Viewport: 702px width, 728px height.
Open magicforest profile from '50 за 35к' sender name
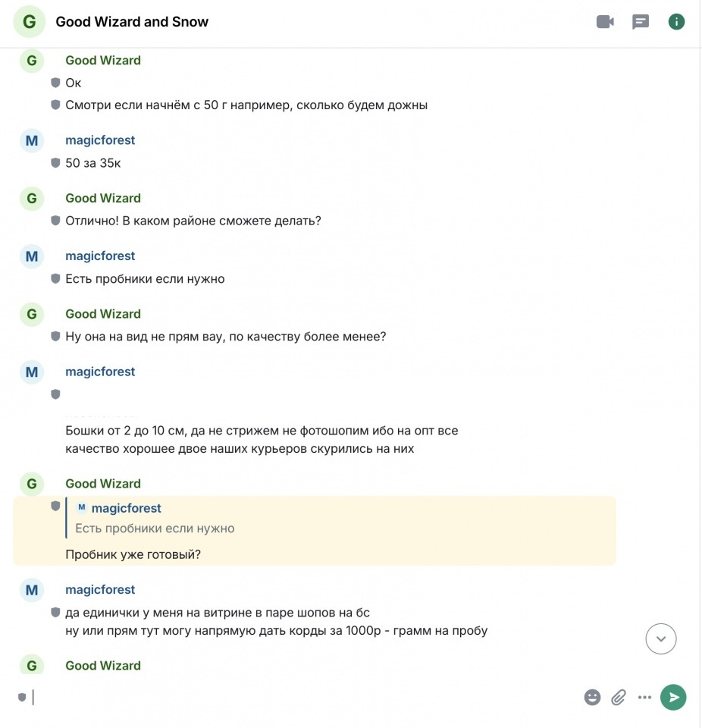(100, 140)
